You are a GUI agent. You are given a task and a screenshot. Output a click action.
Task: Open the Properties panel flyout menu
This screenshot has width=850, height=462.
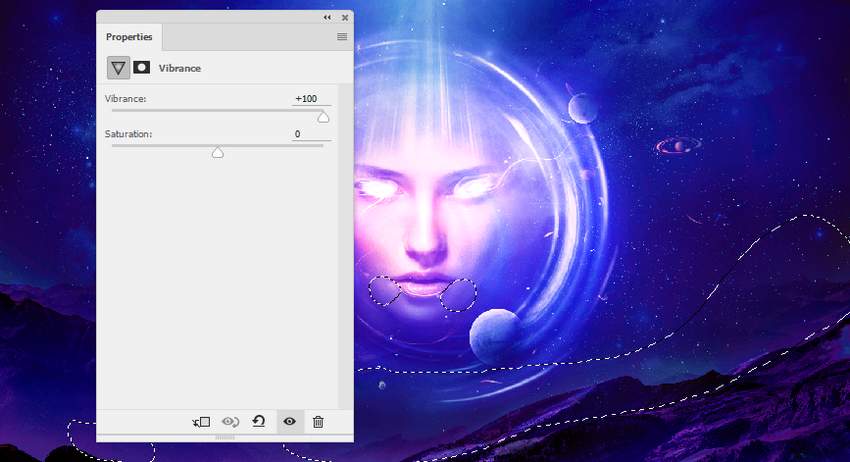click(x=342, y=37)
